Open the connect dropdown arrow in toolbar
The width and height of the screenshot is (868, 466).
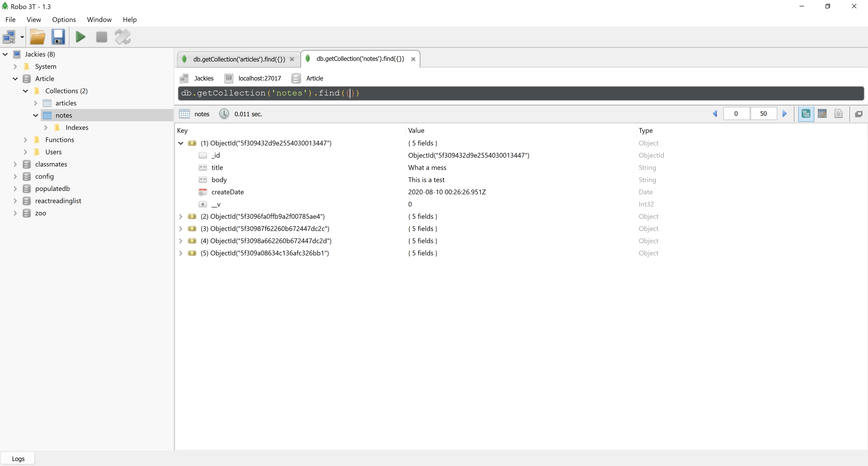coord(22,37)
